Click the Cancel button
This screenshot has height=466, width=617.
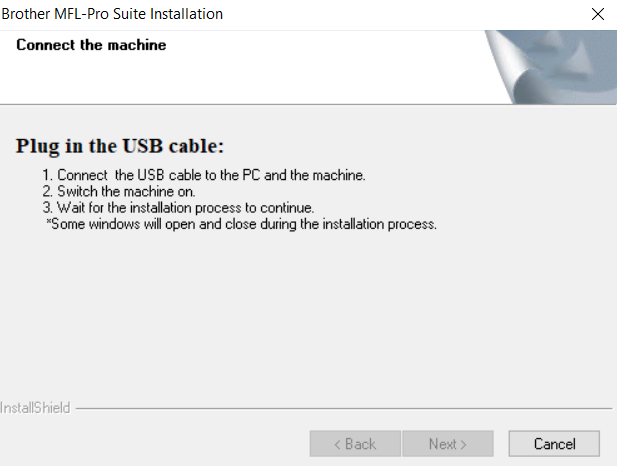coord(554,443)
